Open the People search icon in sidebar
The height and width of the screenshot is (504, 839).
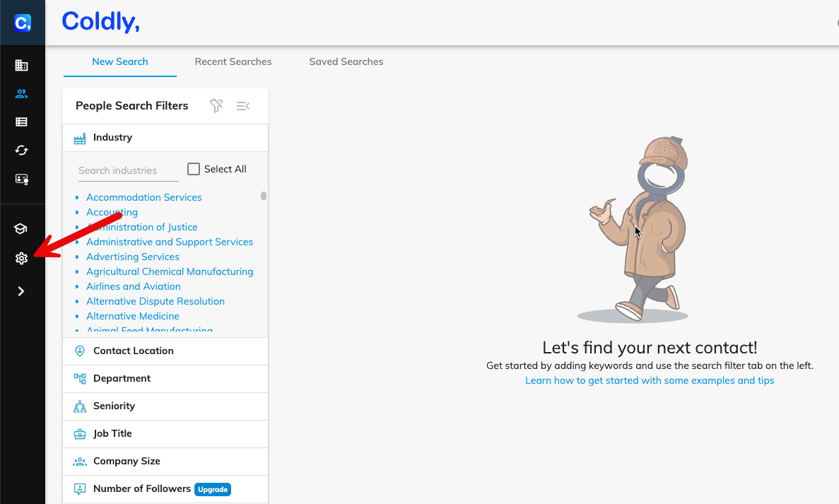click(21, 93)
